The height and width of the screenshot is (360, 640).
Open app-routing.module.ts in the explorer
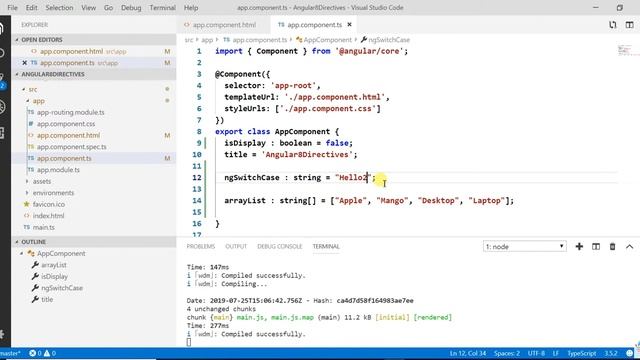click(70, 112)
